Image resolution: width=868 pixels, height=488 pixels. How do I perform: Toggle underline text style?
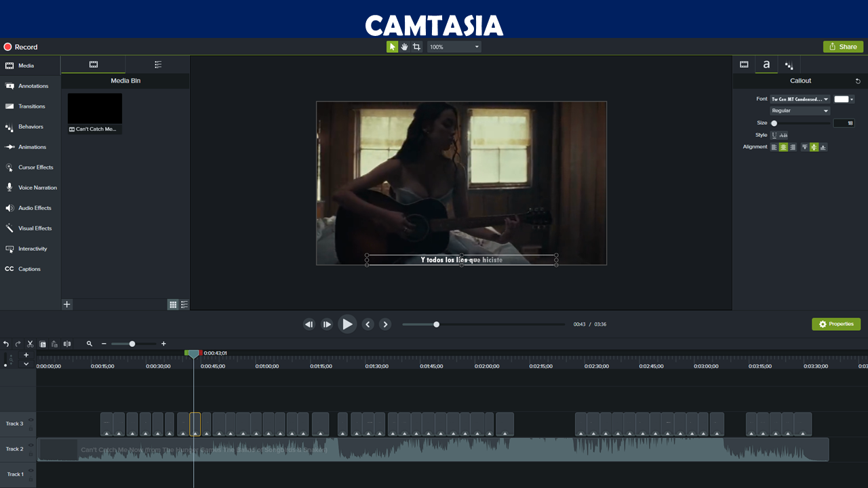pos(774,135)
